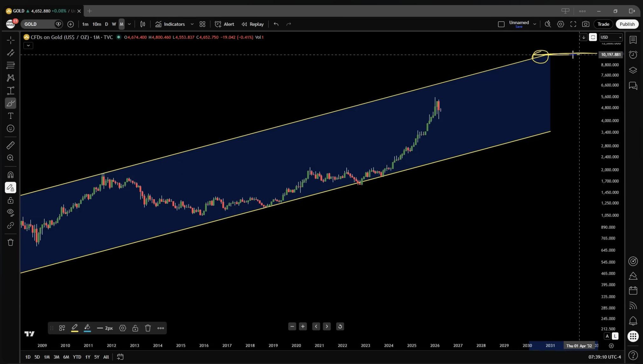
Task: Toggle logarithmic scale (L) button
Action: [615, 336]
